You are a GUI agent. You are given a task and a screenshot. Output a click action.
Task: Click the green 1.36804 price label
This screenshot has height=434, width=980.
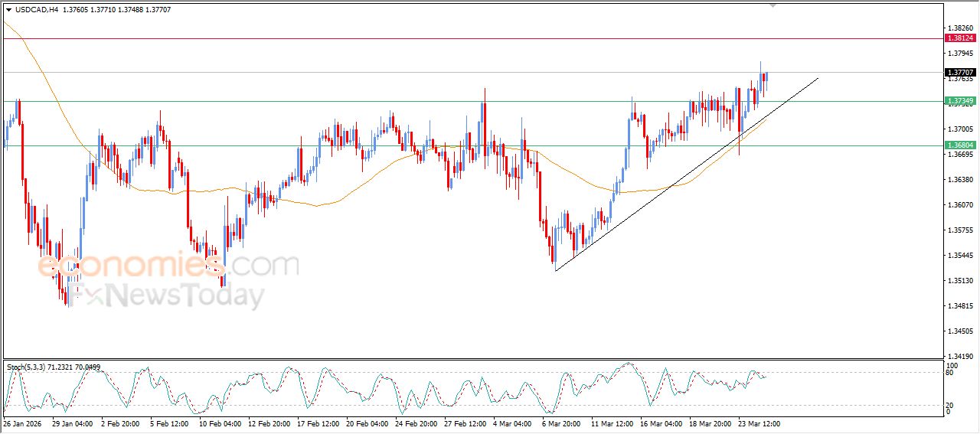pos(960,145)
